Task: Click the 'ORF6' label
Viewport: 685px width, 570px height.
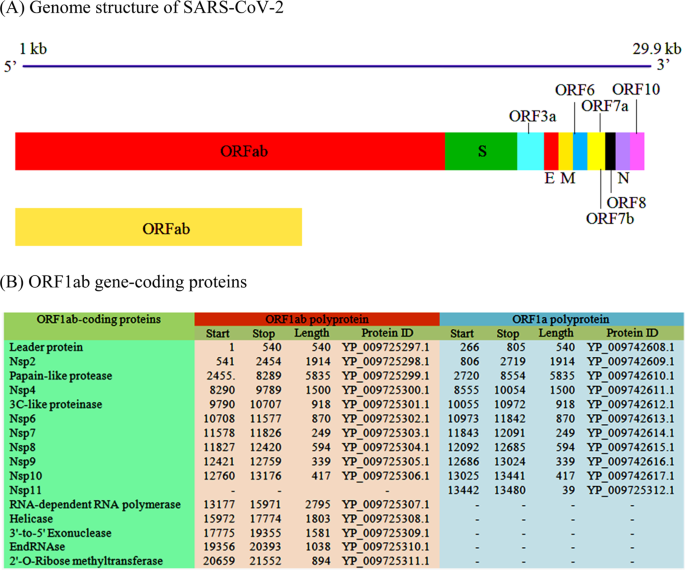Action: [x=574, y=90]
